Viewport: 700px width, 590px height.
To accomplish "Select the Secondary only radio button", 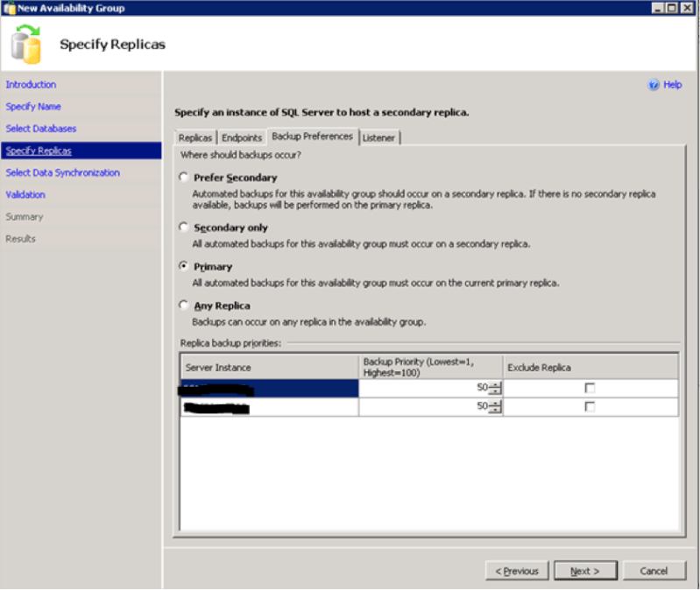I will coord(183,227).
